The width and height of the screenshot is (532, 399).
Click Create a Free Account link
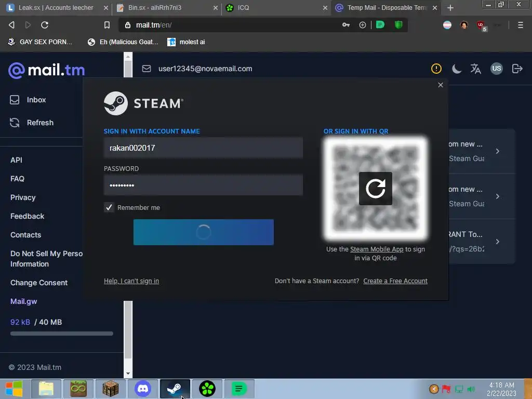(395, 281)
